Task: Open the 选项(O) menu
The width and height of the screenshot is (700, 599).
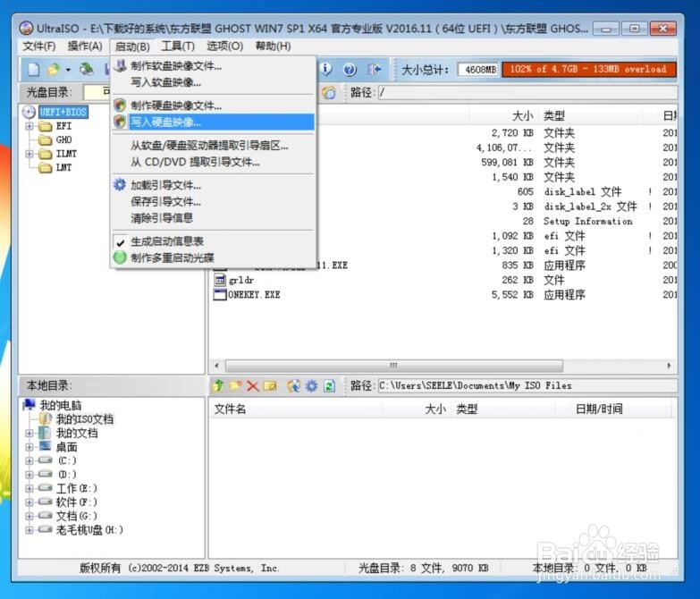Action: 224,46
